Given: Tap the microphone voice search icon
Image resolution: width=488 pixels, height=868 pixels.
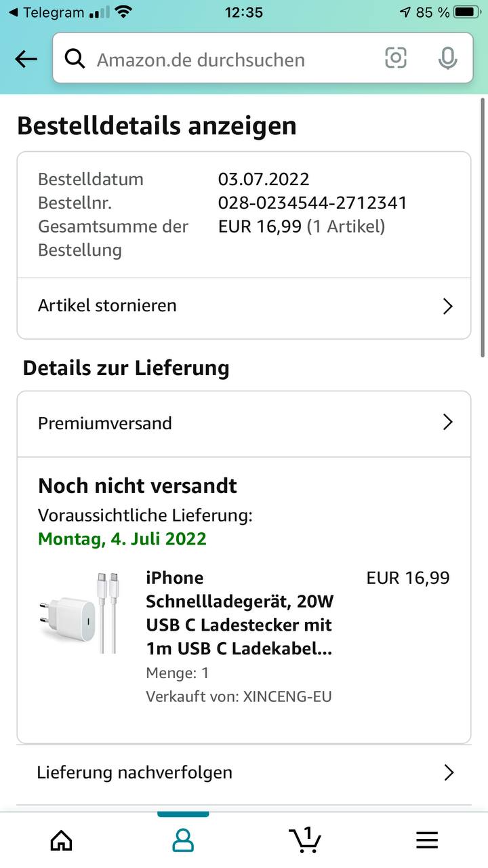Looking at the screenshot, I should [x=447, y=59].
